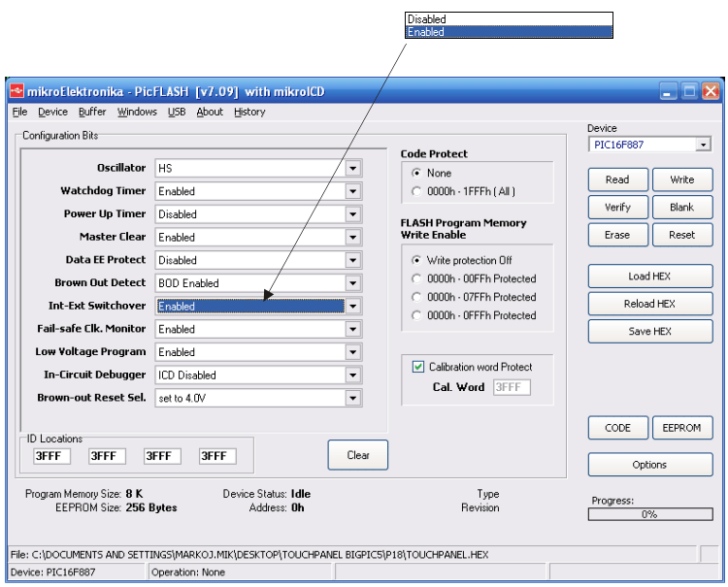728x587 pixels.
Task: Click the fourth ID Locations 3FFF field
Action: [217, 456]
